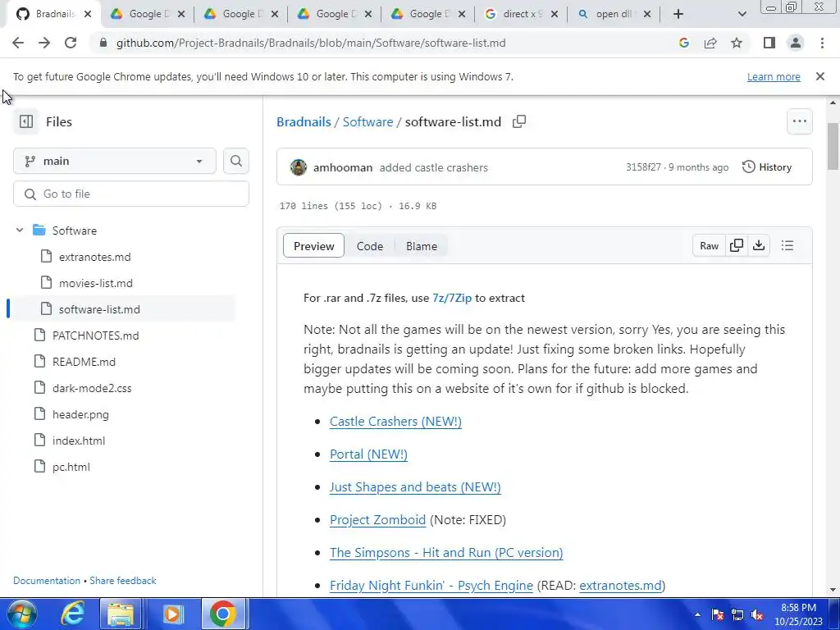This screenshot has height=630, width=840.
Task: Click the 'added castle crashers' commit message
Action: [x=433, y=167]
